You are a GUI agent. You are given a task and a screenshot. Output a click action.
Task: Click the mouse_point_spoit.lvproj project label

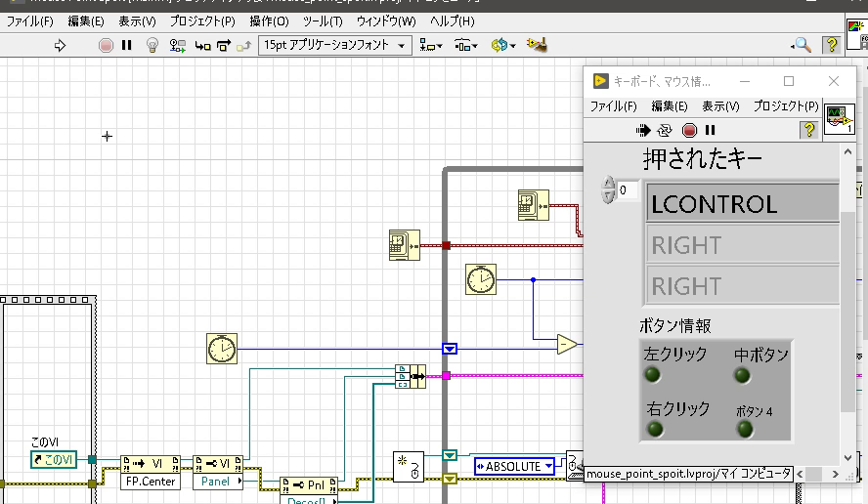pyautogui.click(x=689, y=474)
